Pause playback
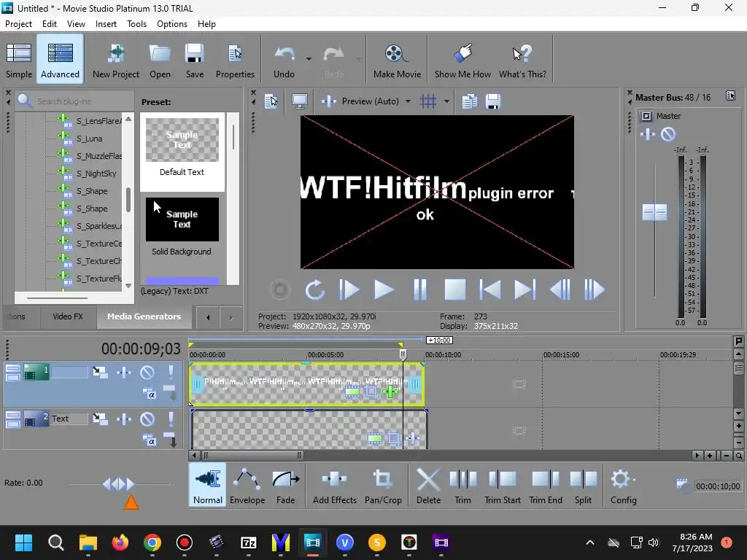Image resolution: width=747 pixels, height=560 pixels. (x=419, y=289)
